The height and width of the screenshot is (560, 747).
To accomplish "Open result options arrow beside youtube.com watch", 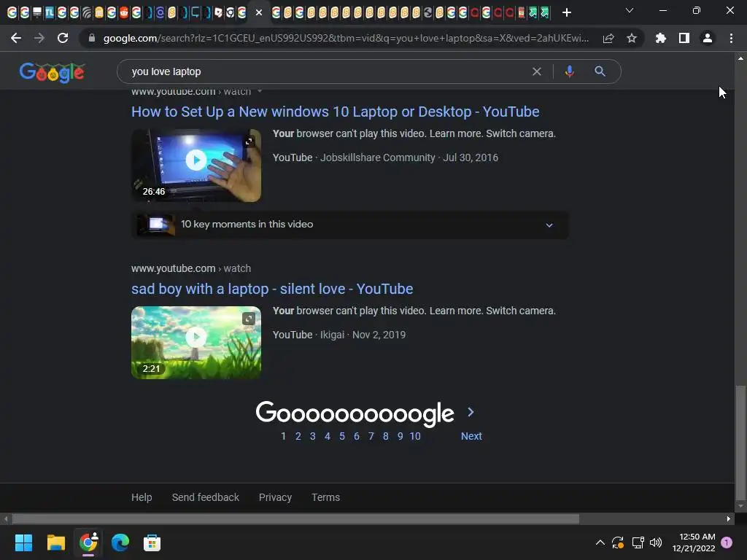I will [x=260, y=91].
